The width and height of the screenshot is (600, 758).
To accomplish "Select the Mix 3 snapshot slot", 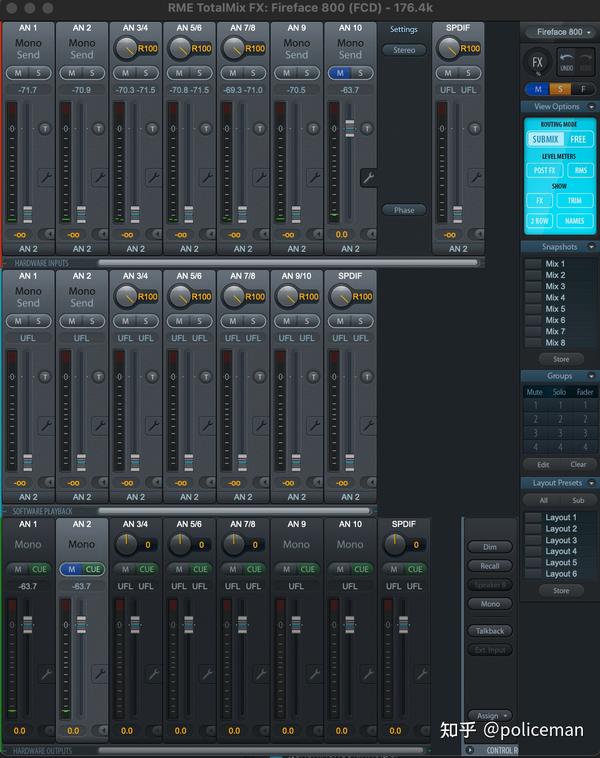I will click(533, 286).
